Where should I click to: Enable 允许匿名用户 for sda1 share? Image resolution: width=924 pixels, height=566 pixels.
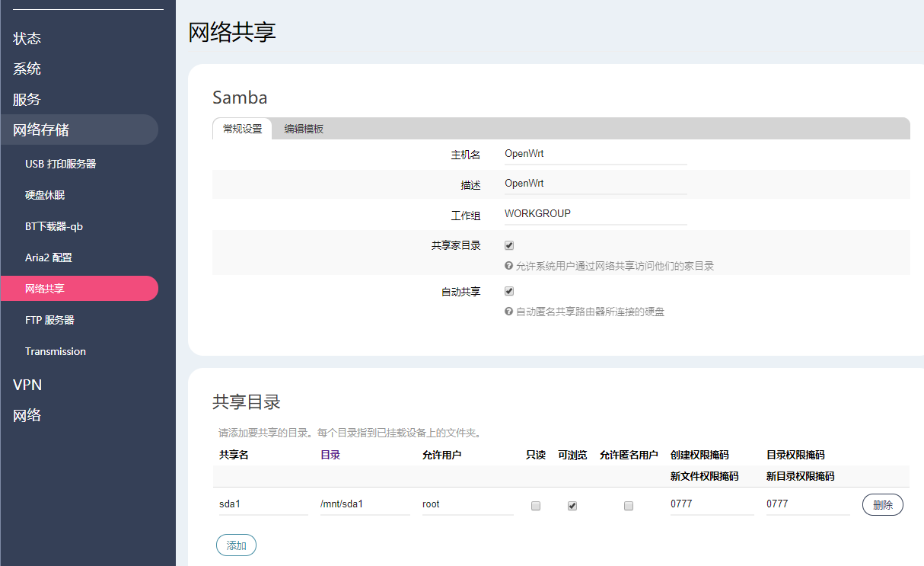[x=629, y=506]
